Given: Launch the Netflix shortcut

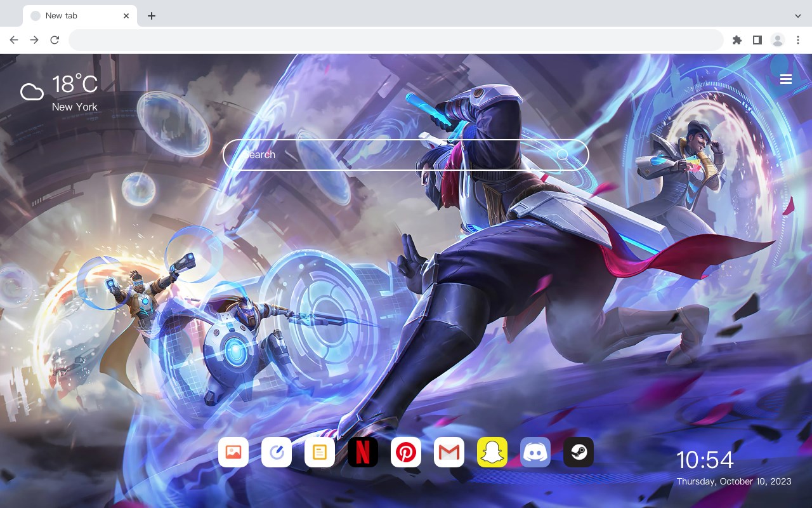Looking at the screenshot, I should 363,452.
